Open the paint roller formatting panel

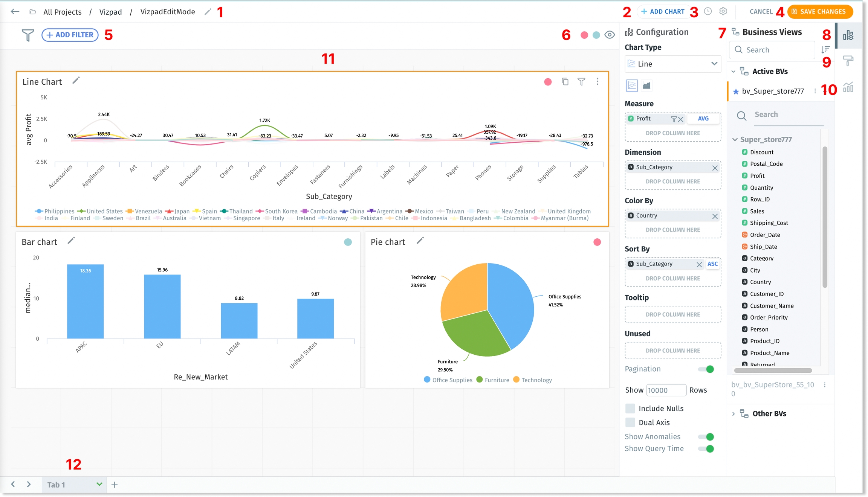848,61
